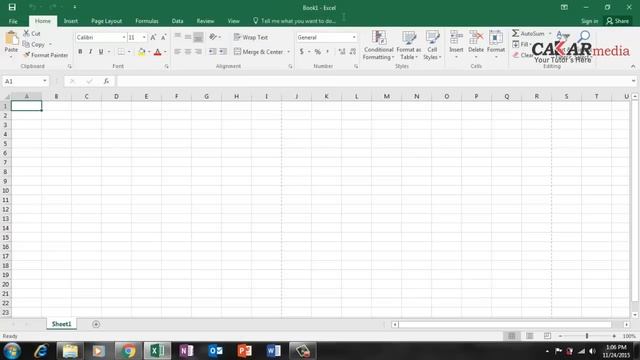Screen dimensions: 640x360
Task: Click the Save icon in title bar
Action: click(12, 7)
